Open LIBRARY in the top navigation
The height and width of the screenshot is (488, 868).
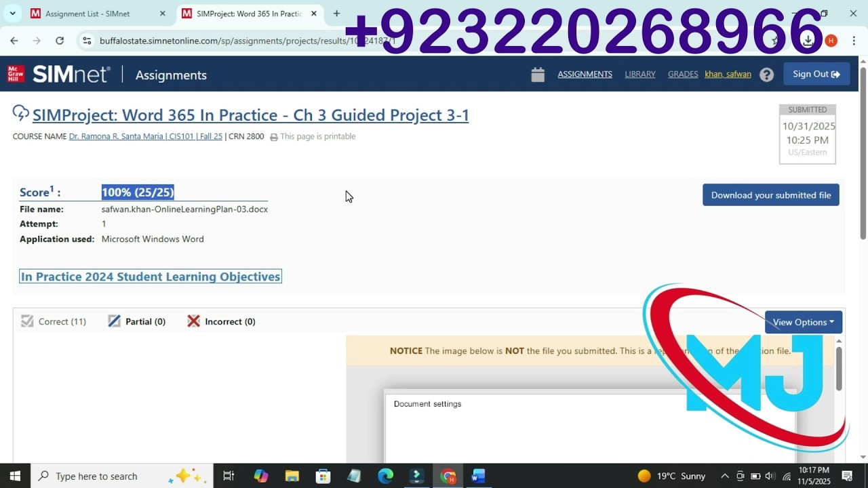click(x=640, y=75)
